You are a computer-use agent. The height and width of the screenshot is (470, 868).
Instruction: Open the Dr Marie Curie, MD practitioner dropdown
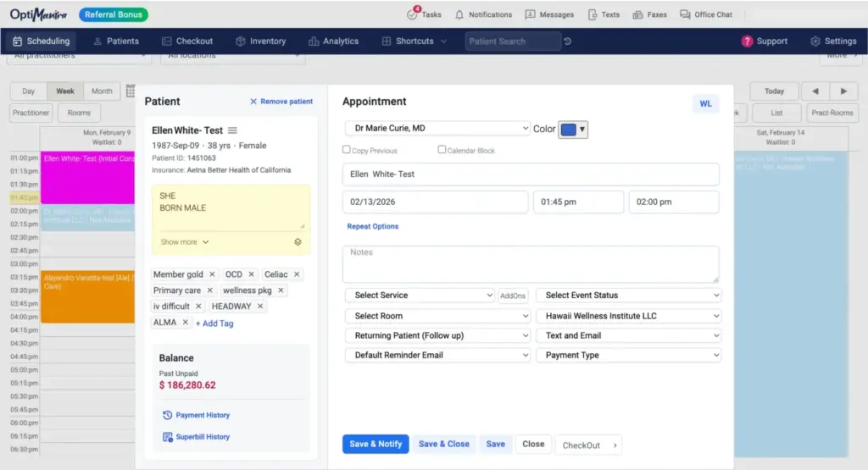tap(437, 128)
